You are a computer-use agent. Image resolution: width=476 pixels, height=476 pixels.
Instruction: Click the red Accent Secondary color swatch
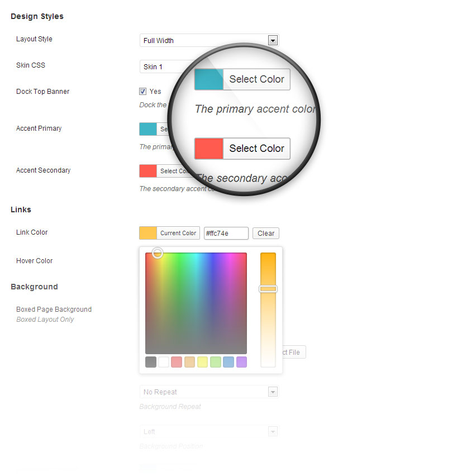tap(148, 171)
